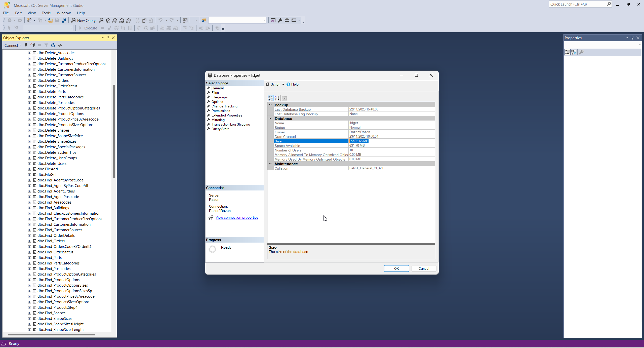This screenshot has height=348, width=644.
Task: Click the XMLA query toolbar icon
Action: pyautogui.click(x=122, y=20)
